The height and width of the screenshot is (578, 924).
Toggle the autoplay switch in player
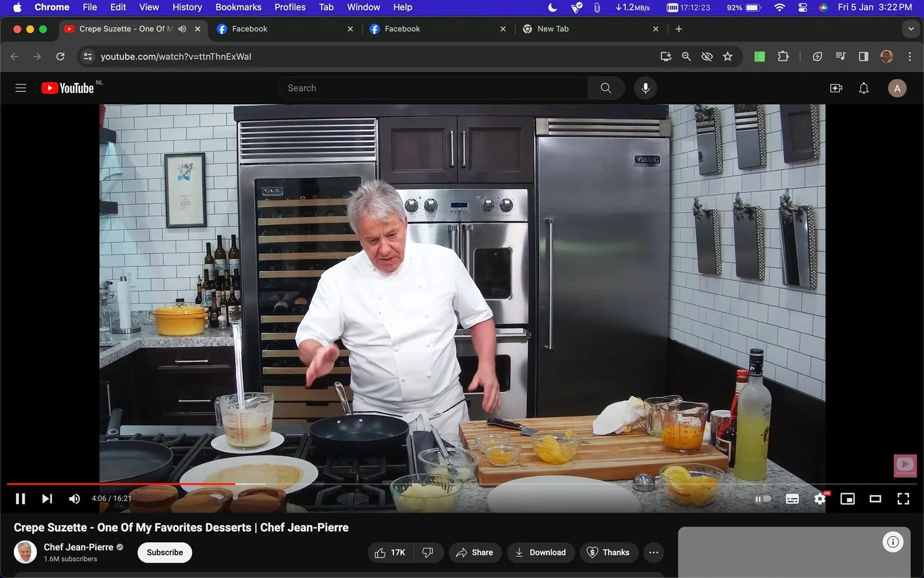point(763,499)
